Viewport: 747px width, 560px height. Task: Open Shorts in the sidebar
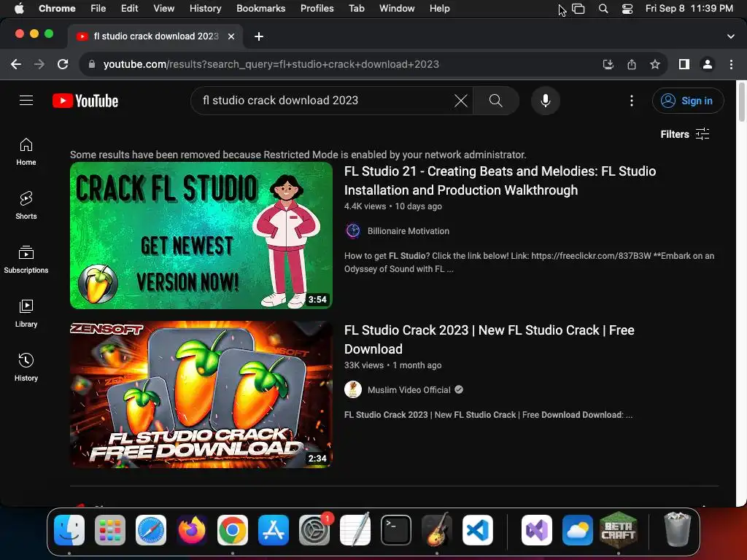click(x=26, y=205)
